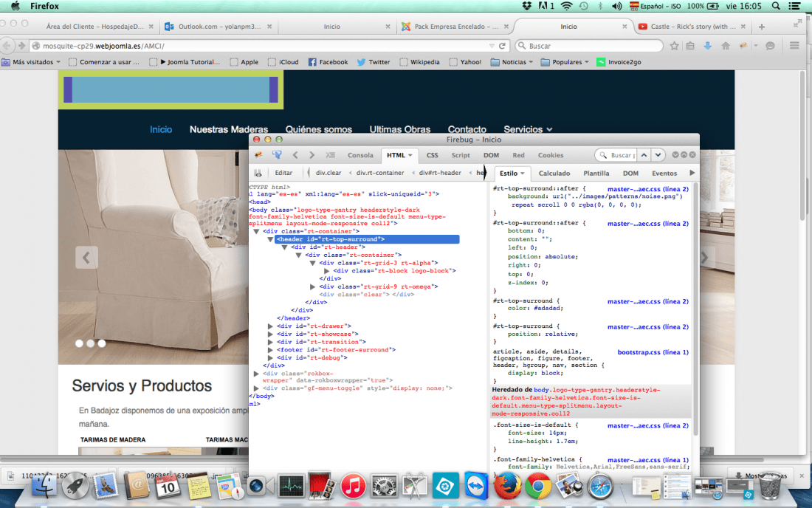Open Spotlight search in menu bar
This screenshot has width=812, height=508.
(776, 6)
